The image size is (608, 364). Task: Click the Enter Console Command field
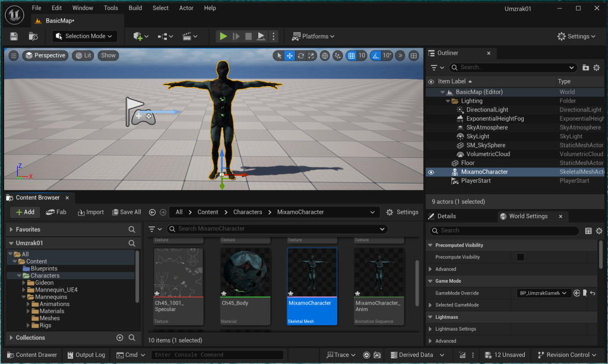217,355
